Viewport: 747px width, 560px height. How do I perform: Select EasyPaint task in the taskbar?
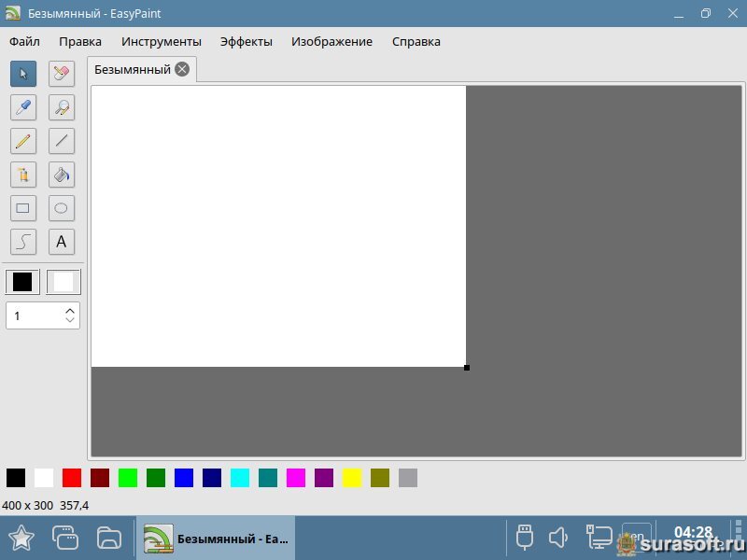[216, 539]
